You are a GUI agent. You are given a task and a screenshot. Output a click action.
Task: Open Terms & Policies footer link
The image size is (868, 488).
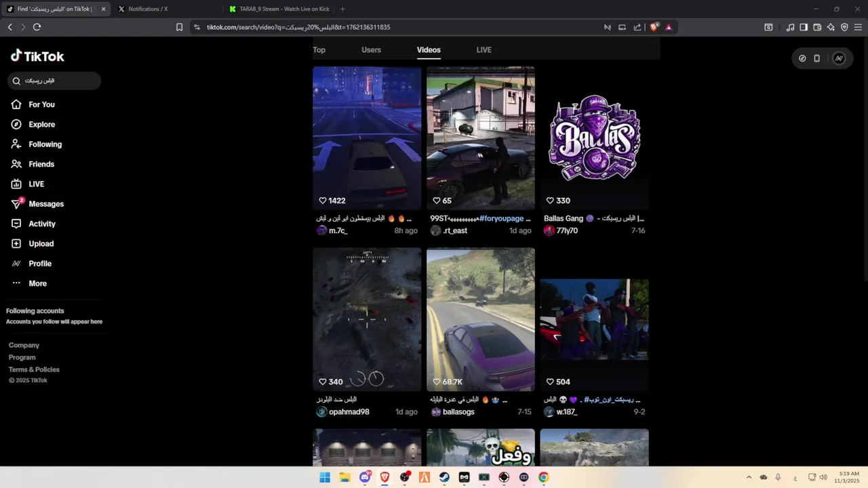(34, 369)
